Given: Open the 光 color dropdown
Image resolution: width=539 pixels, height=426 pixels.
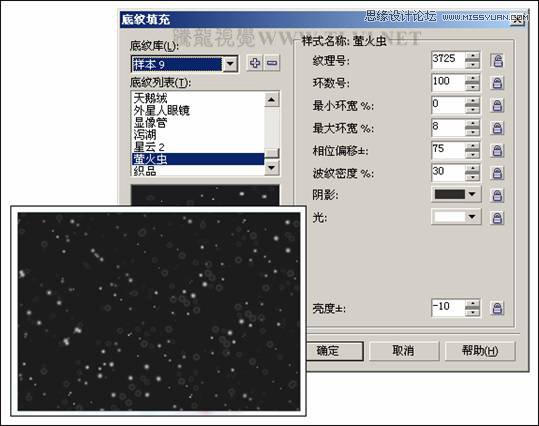Looking at the screenshot, I should pyautogui.click(x=472, y=217).
